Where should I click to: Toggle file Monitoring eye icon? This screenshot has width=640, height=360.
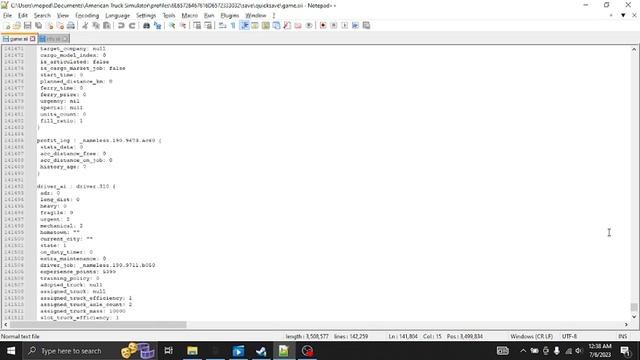(309, 25)
